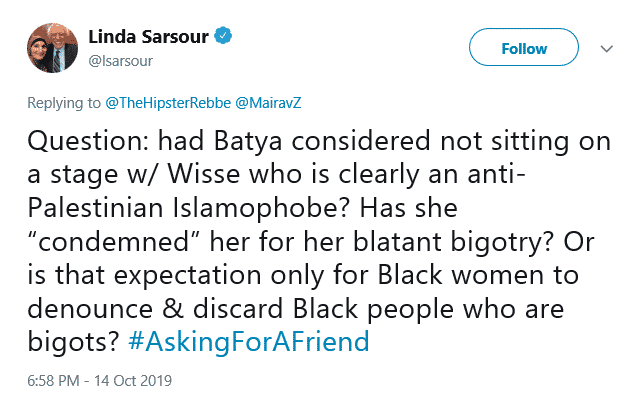This screenshot has width=634, height=396.
Task: Click the ampersand symbol in the tweet
Action: point(173,309)
